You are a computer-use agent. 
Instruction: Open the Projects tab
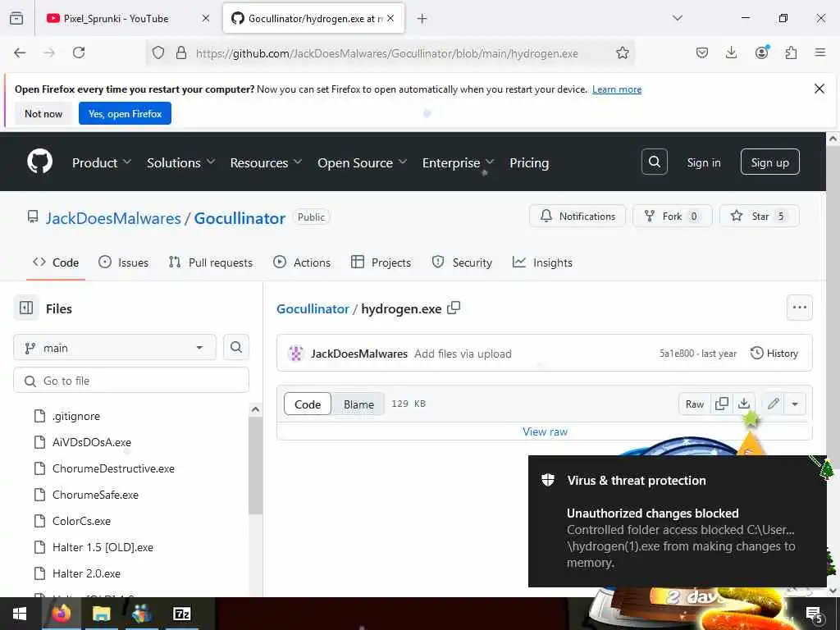tap(381, 262)
